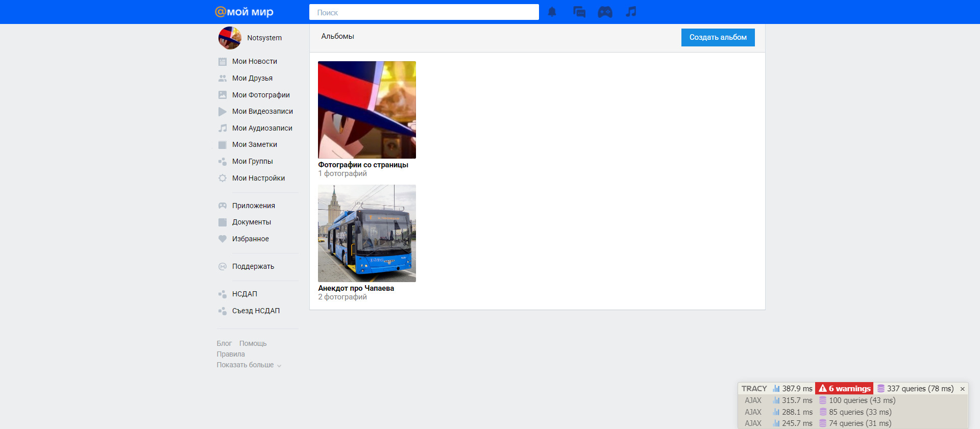Open the Правила footer link
The width and height of the screenshot is (980, 429).
point(231,354)
